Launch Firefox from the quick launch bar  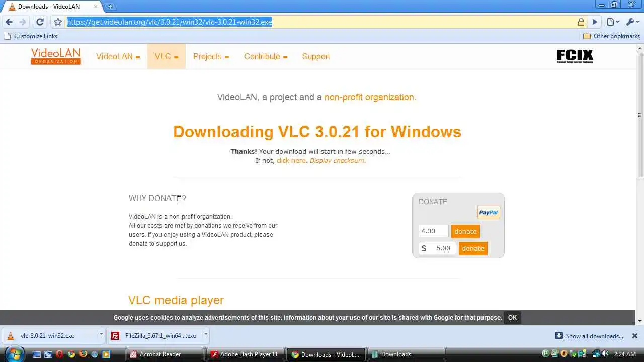[x=83, y=354]
